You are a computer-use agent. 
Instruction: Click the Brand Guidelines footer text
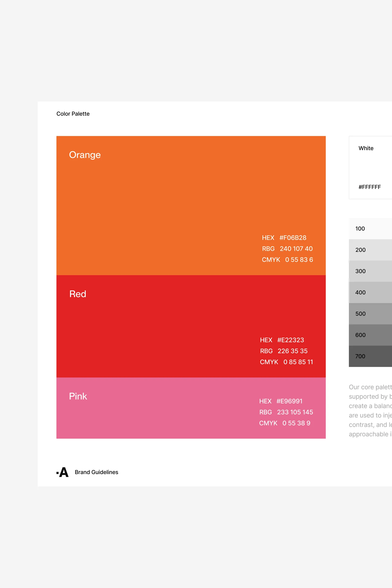(x=97, y=472)
